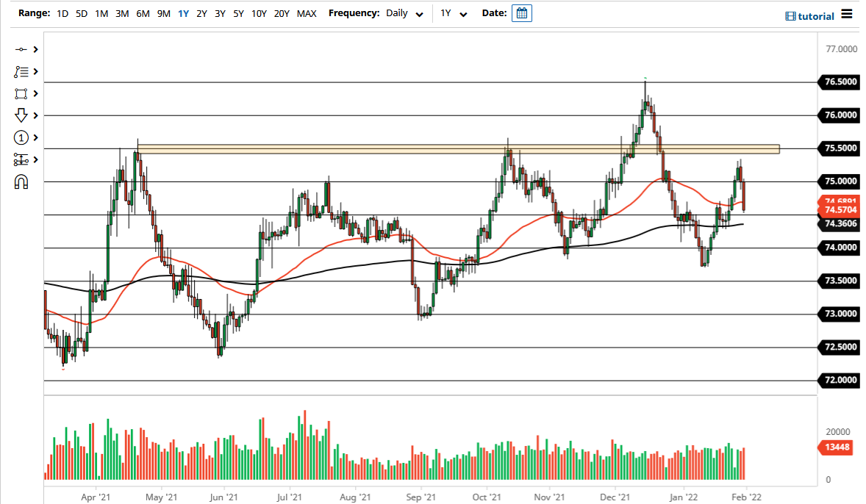Enable the Daily frequency option
This screenshot has width=866, height=504.
tap(397, 12)
